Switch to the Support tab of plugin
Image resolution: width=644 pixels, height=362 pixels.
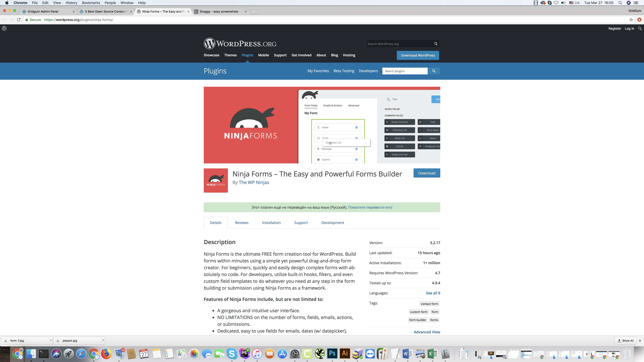click(301, 223)
